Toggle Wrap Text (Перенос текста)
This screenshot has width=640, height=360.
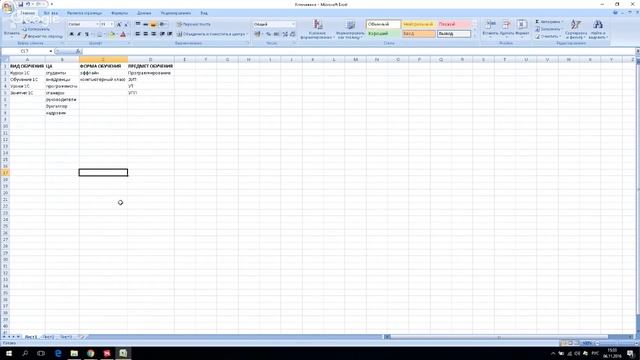pos(193,24)
